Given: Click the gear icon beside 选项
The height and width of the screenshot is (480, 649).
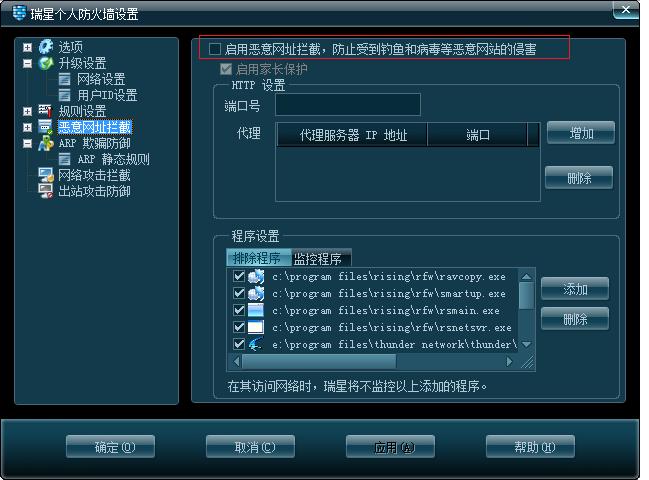Looking at the screenshot, I should click(46, 47).
